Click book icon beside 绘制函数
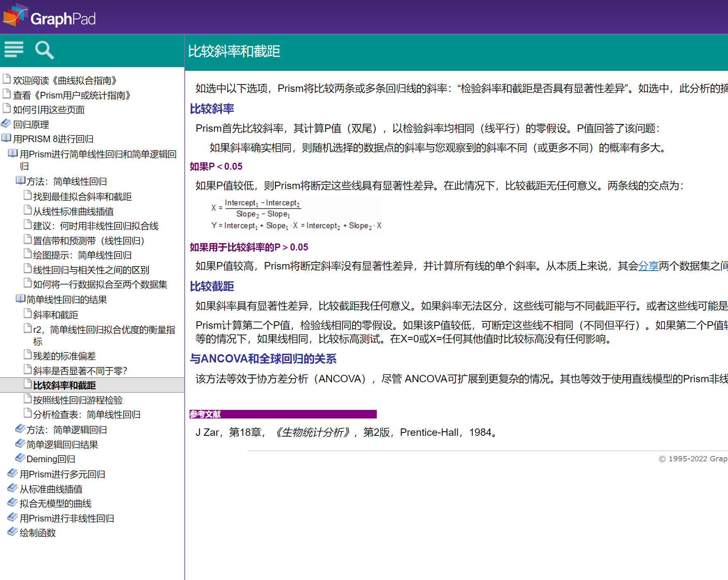This screenshot has height=580, width=728. tap(13, 531)
